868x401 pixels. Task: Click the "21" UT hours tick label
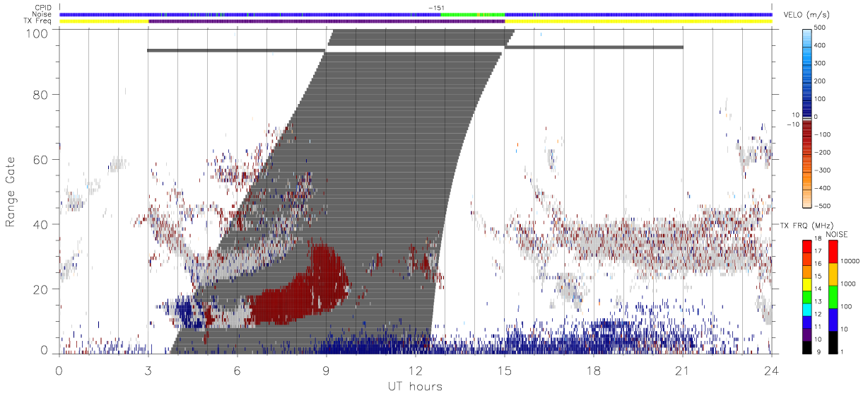click(682, 369)
